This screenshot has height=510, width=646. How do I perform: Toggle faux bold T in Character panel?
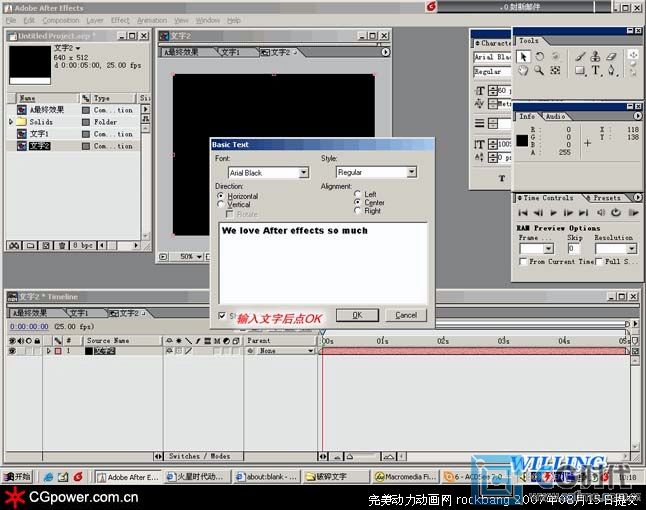click(x=501, y=178)
